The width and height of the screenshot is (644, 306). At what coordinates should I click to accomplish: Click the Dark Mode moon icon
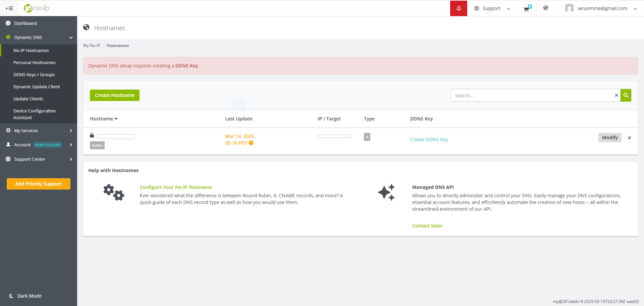(x=11, y=296)
